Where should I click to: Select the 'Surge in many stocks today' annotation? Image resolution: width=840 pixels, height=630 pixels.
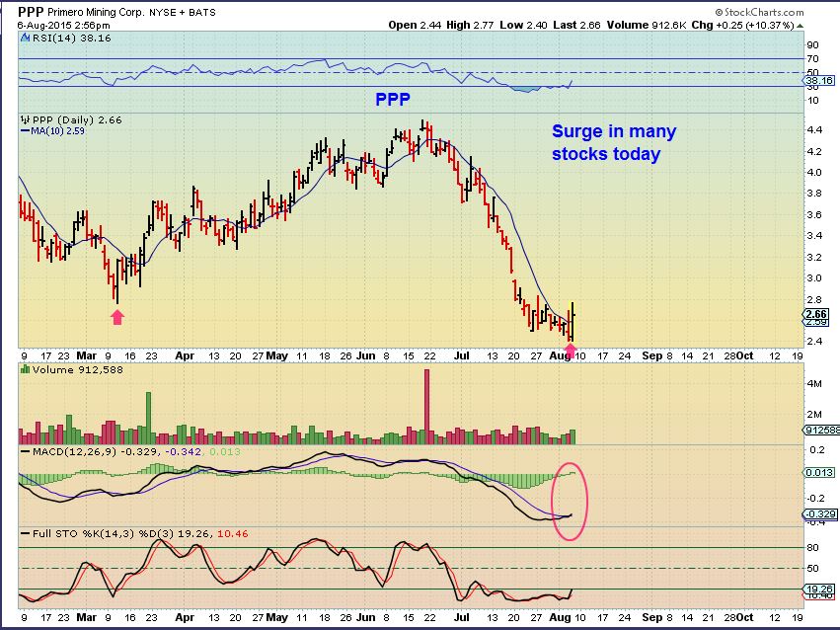pos(614,142)
